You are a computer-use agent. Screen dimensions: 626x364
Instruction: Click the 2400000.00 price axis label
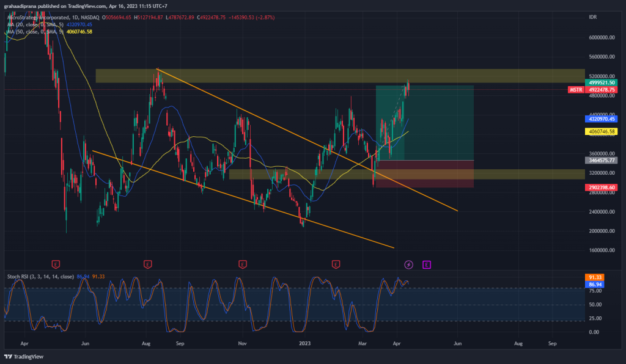pyautogui.click(x=602, y=212)
